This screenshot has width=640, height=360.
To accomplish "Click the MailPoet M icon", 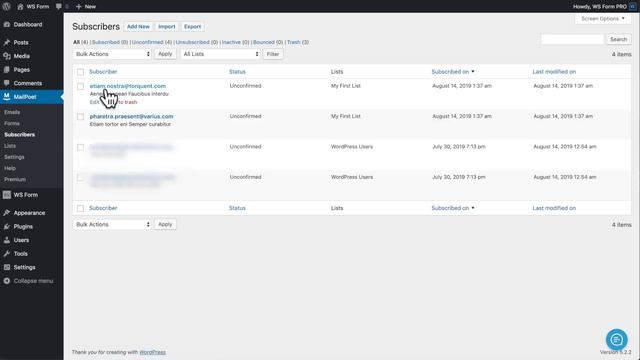I will coord(7,97).
